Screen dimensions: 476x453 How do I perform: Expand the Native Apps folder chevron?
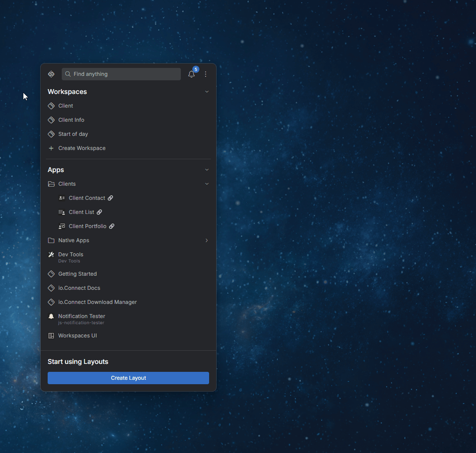pyautogui.click(x=207, y=240)
